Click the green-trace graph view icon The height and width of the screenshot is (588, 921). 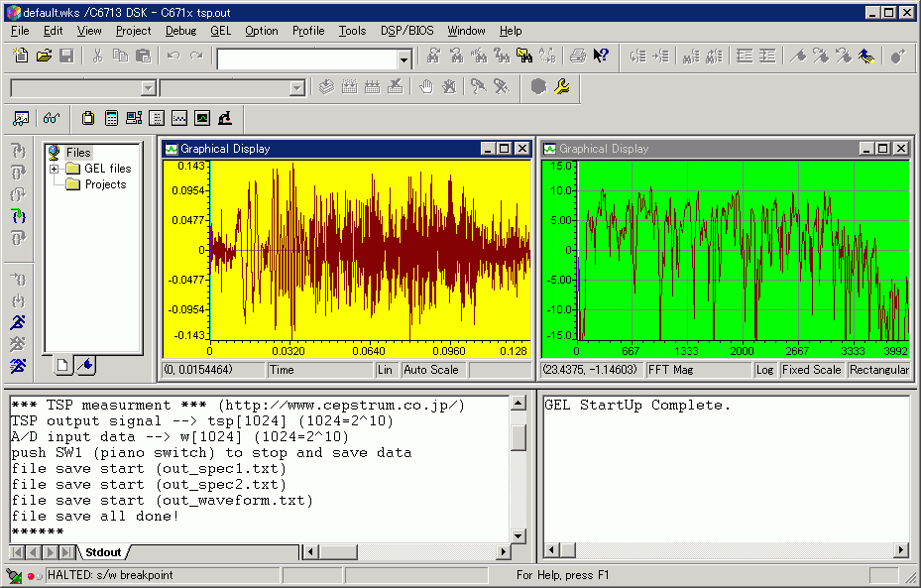[202, 119]
